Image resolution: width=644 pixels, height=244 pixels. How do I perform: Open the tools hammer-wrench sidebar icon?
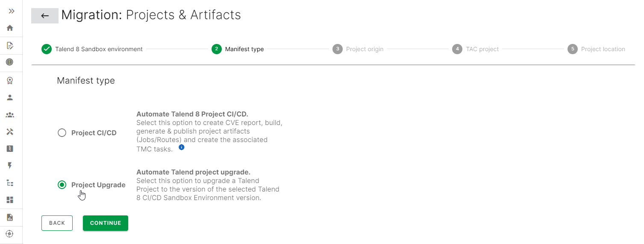click(10, 132)
